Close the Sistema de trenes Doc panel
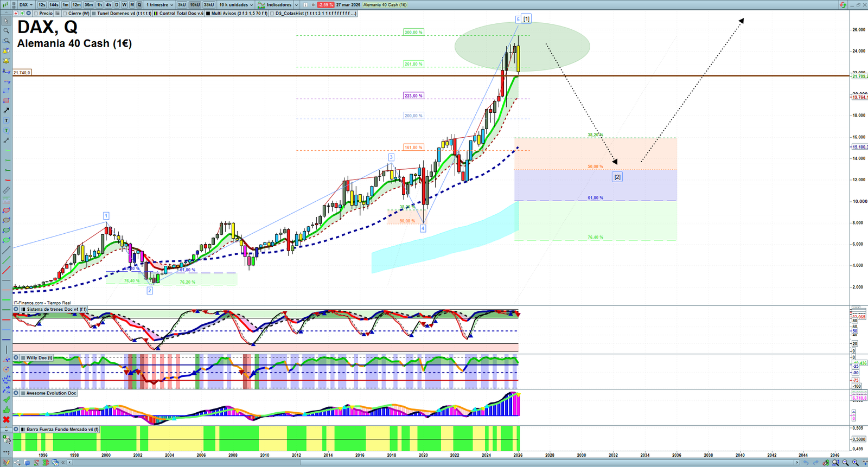Image resolution: width=868 pixels, height=467 pixels. tap(16, 309)
